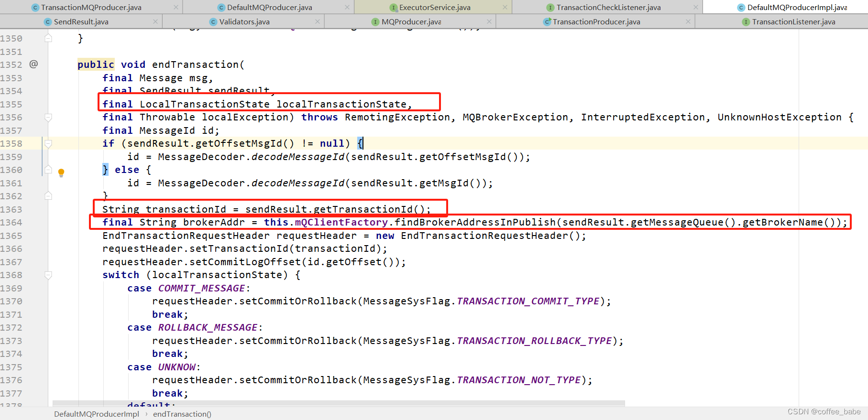Click the mQClientFactory field reference

coord(341,222)
